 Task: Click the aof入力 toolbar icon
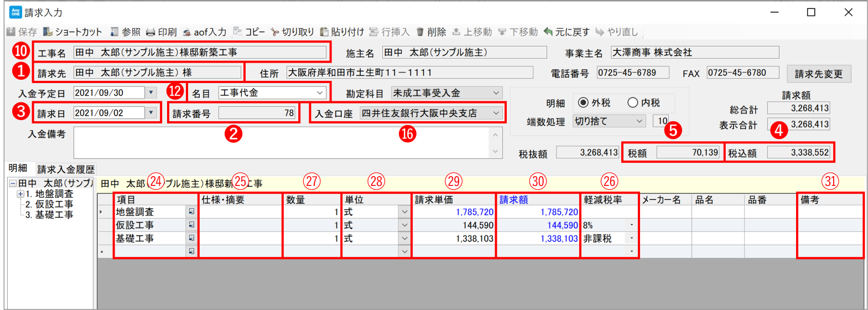pos(187,32)
